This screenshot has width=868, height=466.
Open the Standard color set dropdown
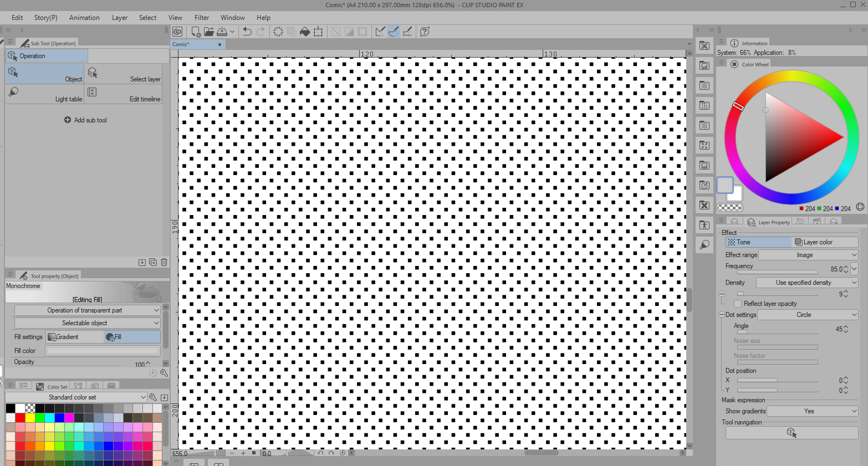point(76,397)
